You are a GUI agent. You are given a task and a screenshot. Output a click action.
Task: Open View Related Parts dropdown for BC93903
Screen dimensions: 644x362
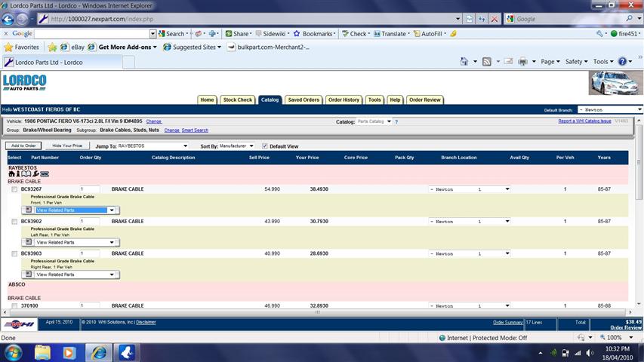tap(75, 275)
